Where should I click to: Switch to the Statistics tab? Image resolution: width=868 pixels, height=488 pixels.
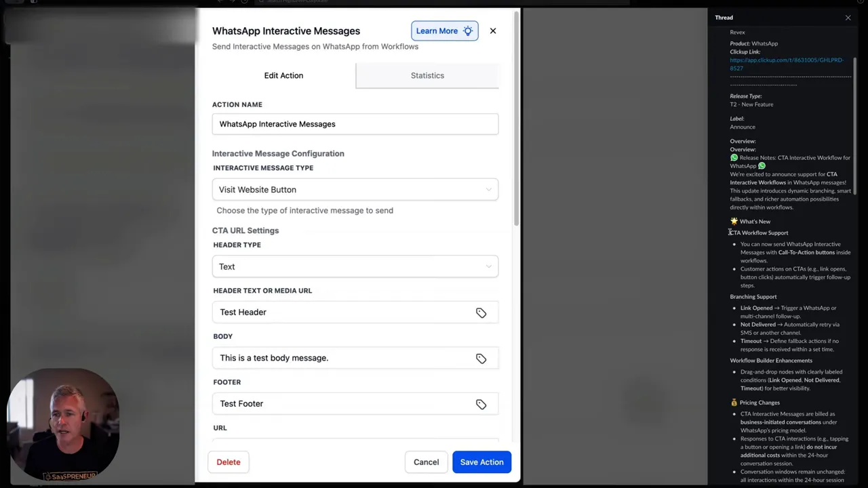pos(427,75)
